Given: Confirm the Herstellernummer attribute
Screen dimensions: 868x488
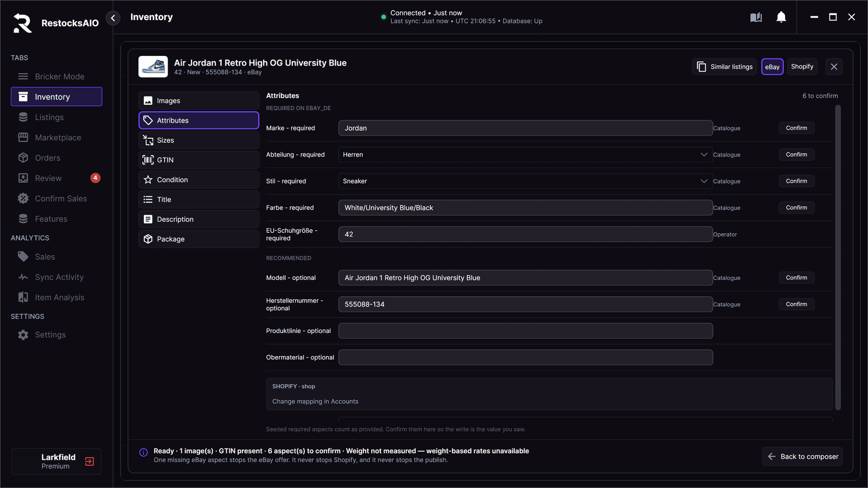Looking at the screenshot, I should coord(796,304).
